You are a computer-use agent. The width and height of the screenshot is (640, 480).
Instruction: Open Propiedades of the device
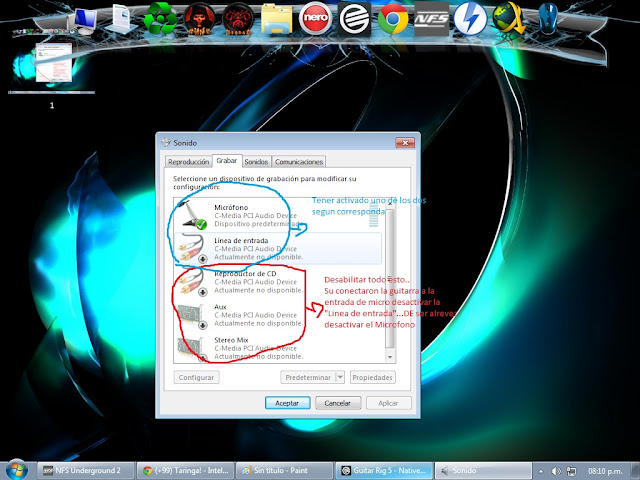pos(373,378)
